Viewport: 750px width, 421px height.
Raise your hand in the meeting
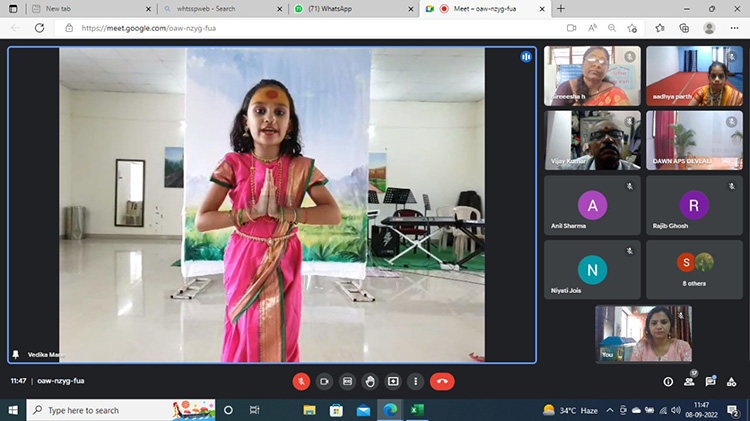coord(370,381)
